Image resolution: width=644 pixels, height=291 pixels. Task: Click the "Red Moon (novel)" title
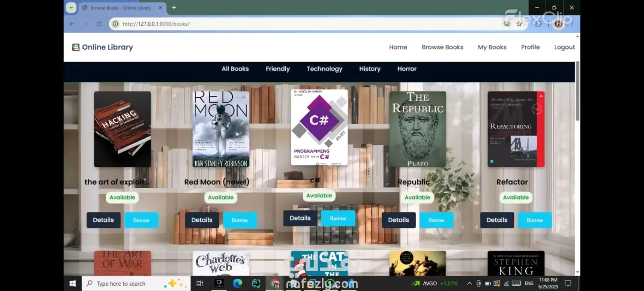pyautogui.click(x=217, y=182)
